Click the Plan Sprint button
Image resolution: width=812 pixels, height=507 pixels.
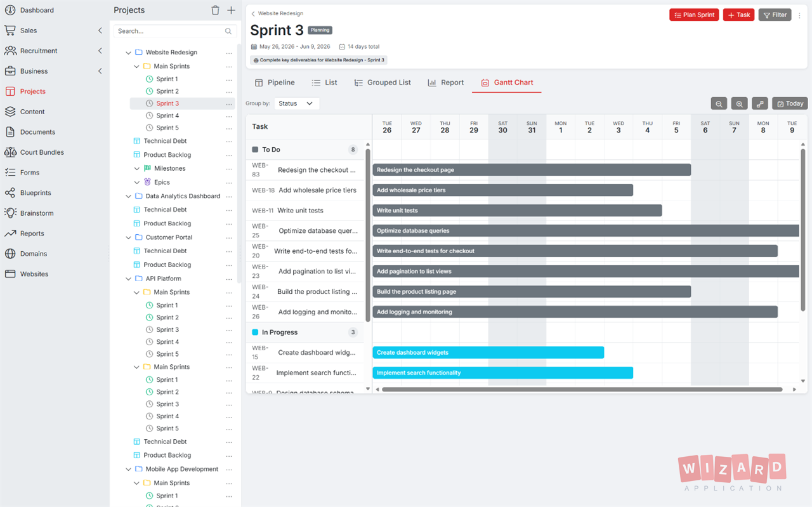coord(694,15)
